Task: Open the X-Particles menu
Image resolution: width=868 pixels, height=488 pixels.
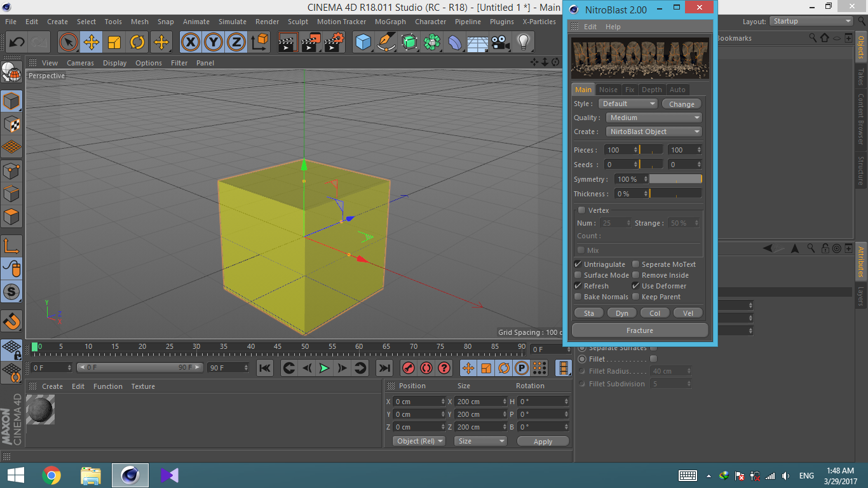Action: tap(539, 22)
